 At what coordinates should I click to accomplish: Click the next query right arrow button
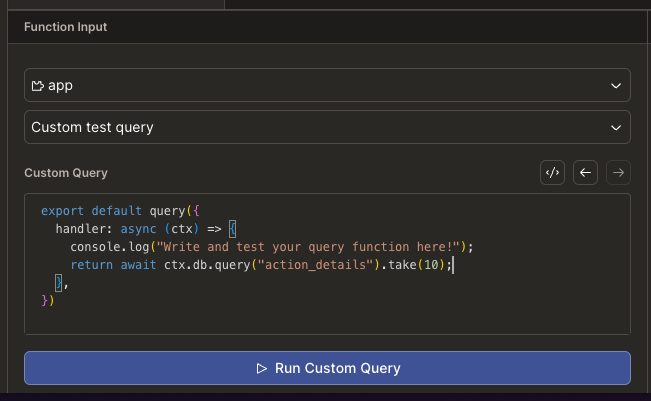click(618, 173)
